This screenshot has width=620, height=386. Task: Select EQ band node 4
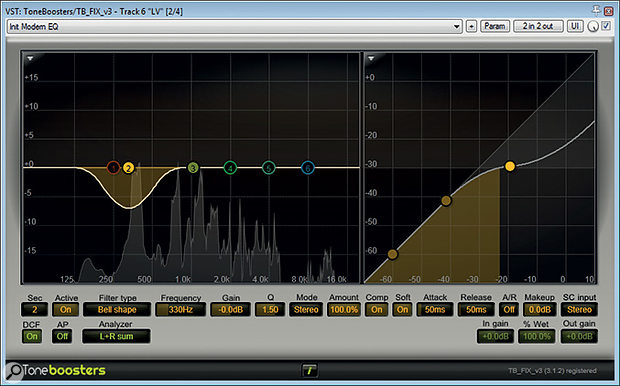point(230,168)
